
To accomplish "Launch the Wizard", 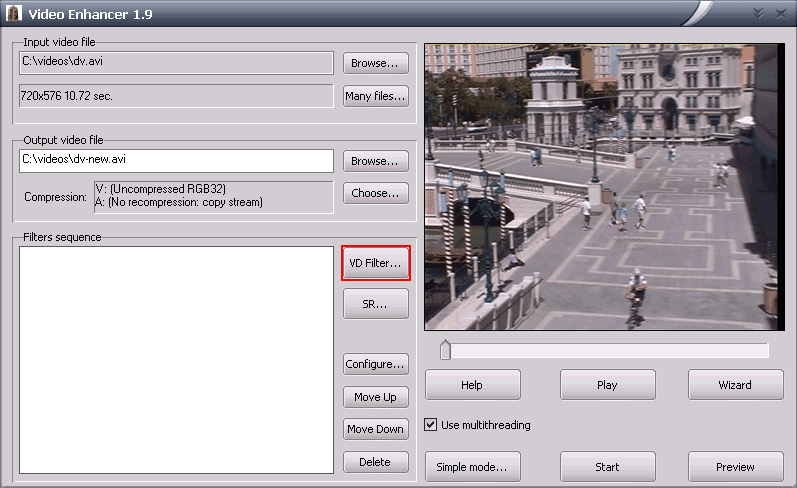I will pos(735,385).
